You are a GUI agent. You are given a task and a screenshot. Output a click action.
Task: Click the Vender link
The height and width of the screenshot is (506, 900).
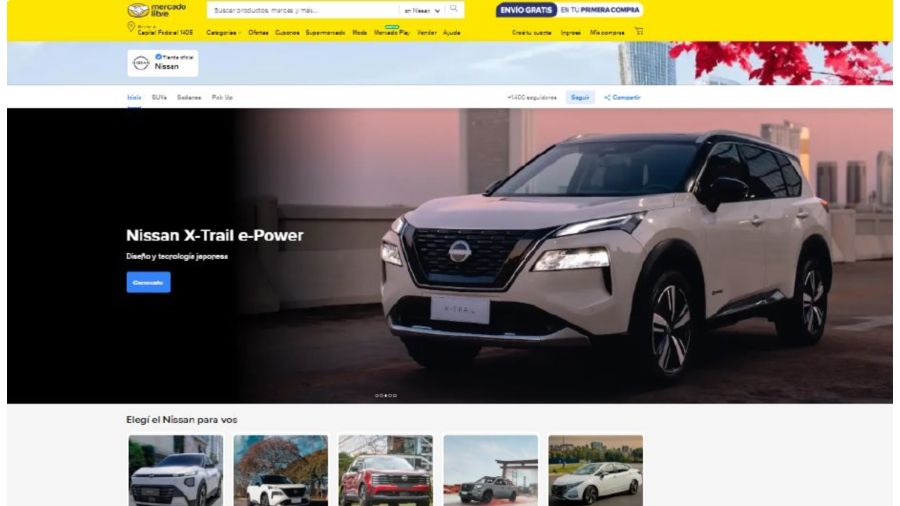point(426,33)
